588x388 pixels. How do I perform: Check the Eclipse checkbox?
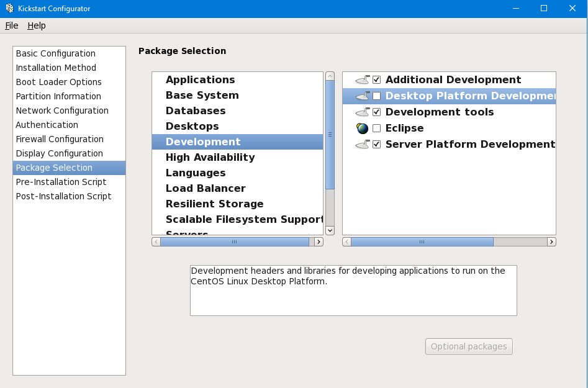376,128
